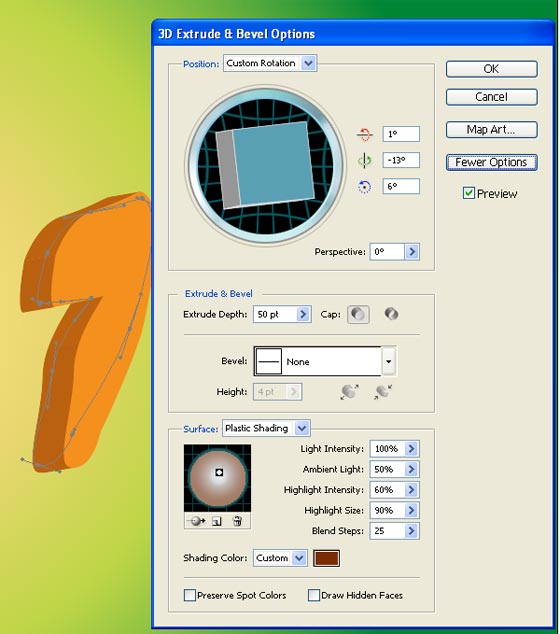Click the Extrude Depth 50 pt field
Screen dimensions: 560x634
point(275,314)
